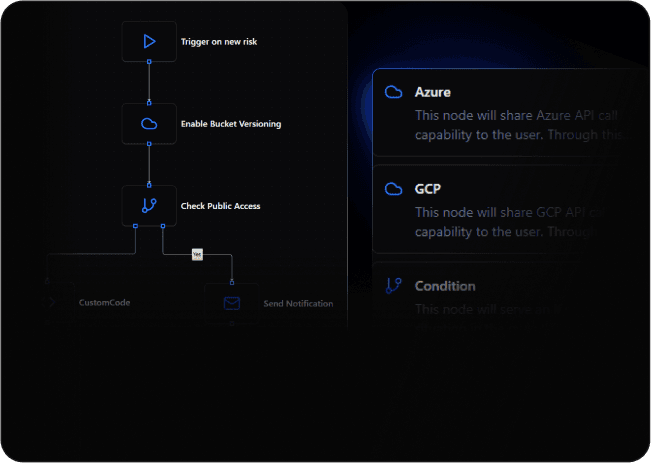Click the Condition branch icon in node list

click(x=393, y=286)
